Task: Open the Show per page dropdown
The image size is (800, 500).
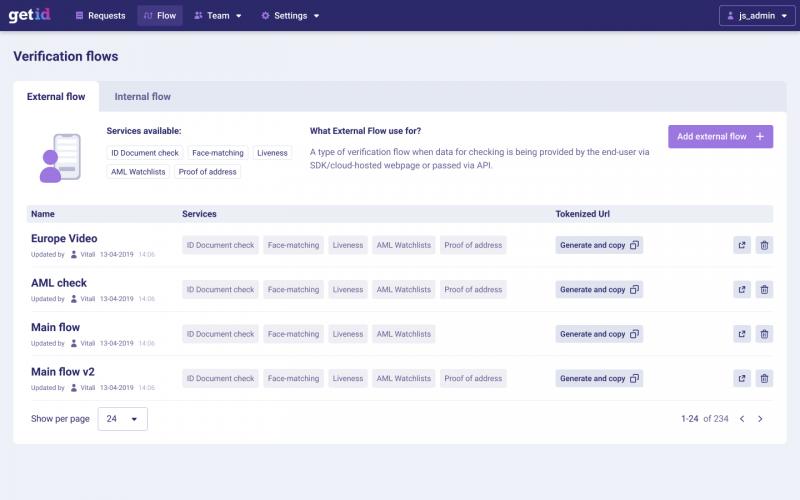Action: (122, 419)
